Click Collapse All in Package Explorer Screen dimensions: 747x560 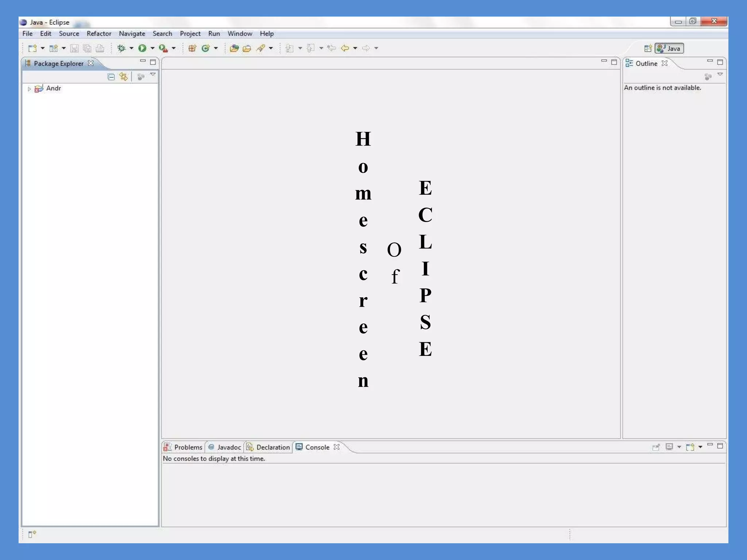pyautogui.click(x=111, y=77)
